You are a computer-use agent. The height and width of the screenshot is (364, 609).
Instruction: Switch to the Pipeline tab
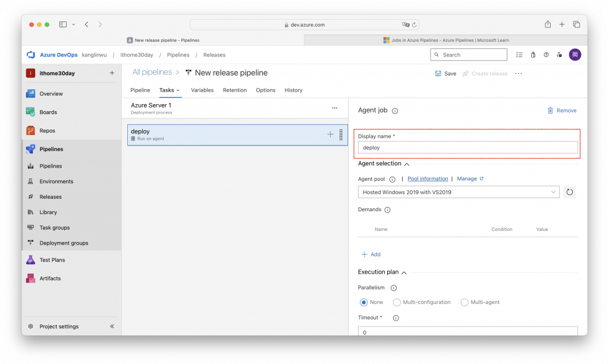tap(140, 90)
